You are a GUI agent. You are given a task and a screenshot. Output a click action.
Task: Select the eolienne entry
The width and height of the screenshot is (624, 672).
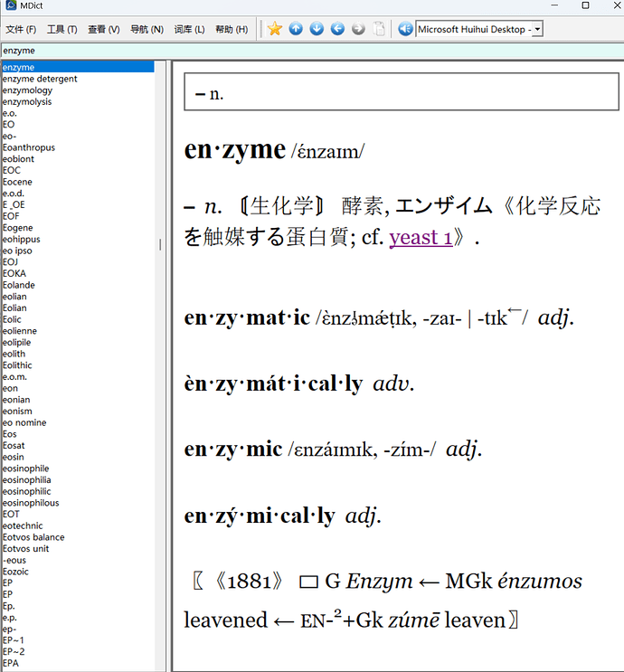tap(20, 331)
